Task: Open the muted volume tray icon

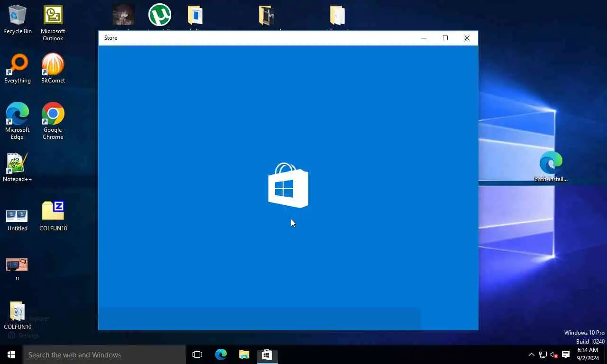Action: pyautogui.click(x=554, y=355)
